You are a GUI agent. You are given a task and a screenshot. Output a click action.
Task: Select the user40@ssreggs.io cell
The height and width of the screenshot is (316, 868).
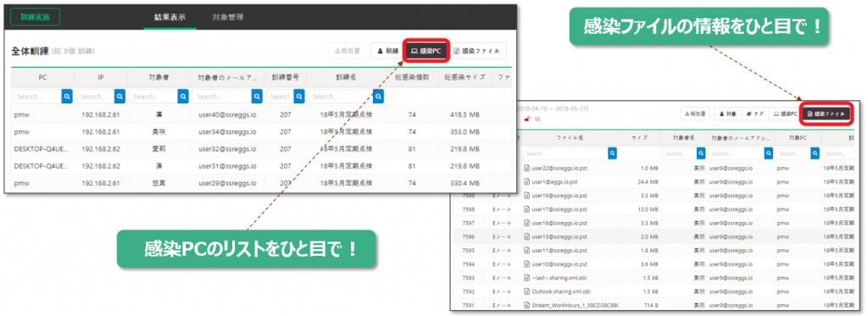[227, 114]
